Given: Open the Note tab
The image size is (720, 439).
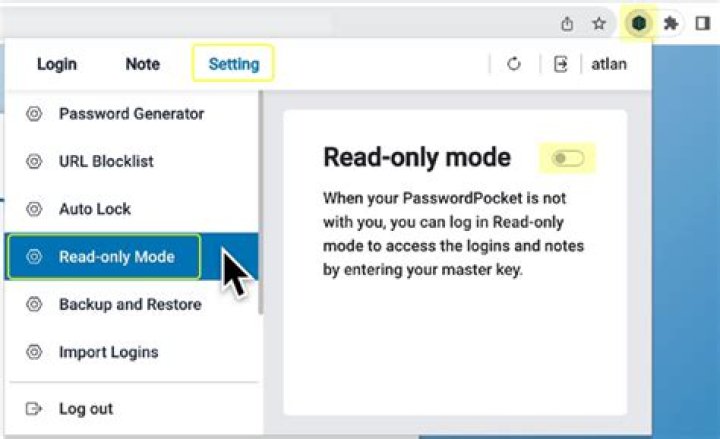Looking at the screenshot, I should pyautogui.click(x=143, y=64).
